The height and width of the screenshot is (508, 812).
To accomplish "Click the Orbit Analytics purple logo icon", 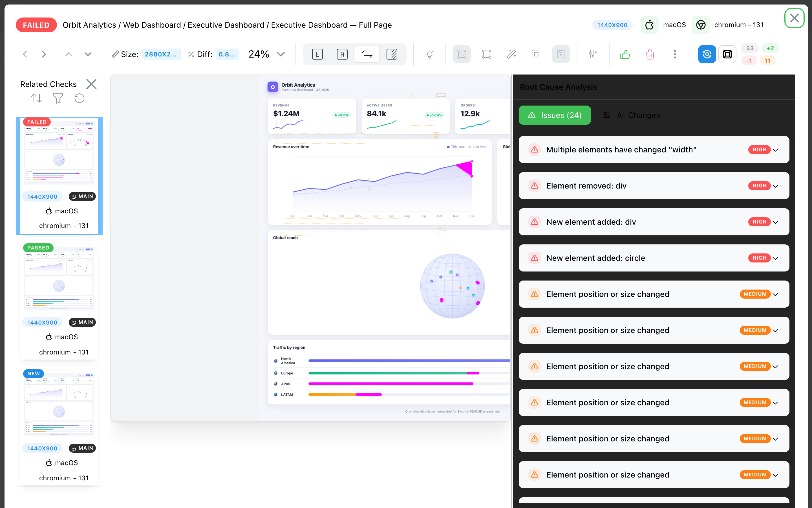I will pos(273,87).
